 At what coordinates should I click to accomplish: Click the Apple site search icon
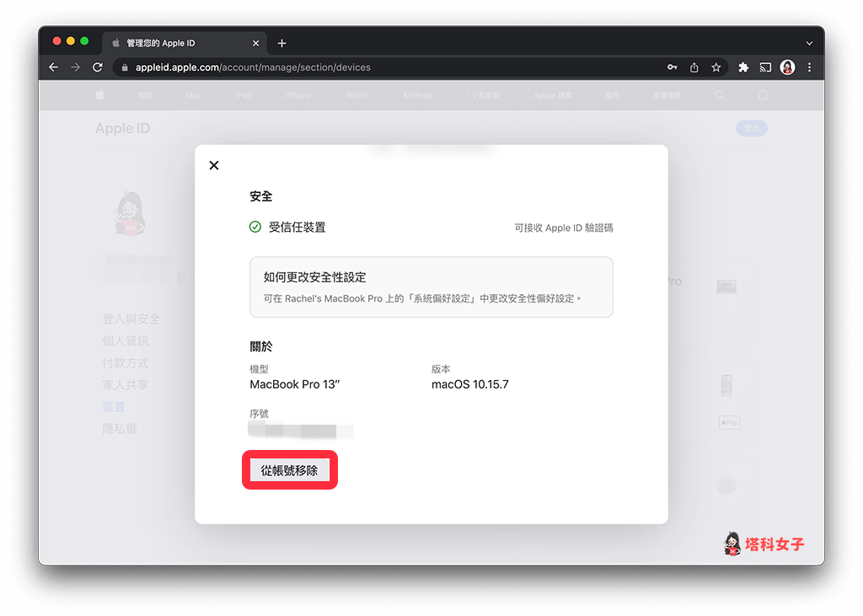[720, 94]
